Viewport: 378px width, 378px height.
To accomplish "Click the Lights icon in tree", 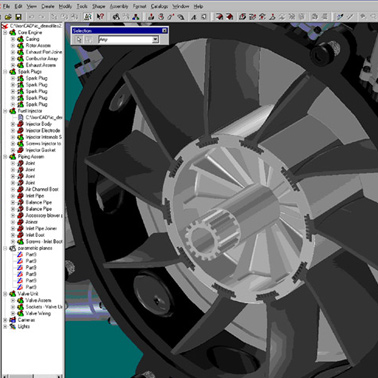I will coord(13,326).
